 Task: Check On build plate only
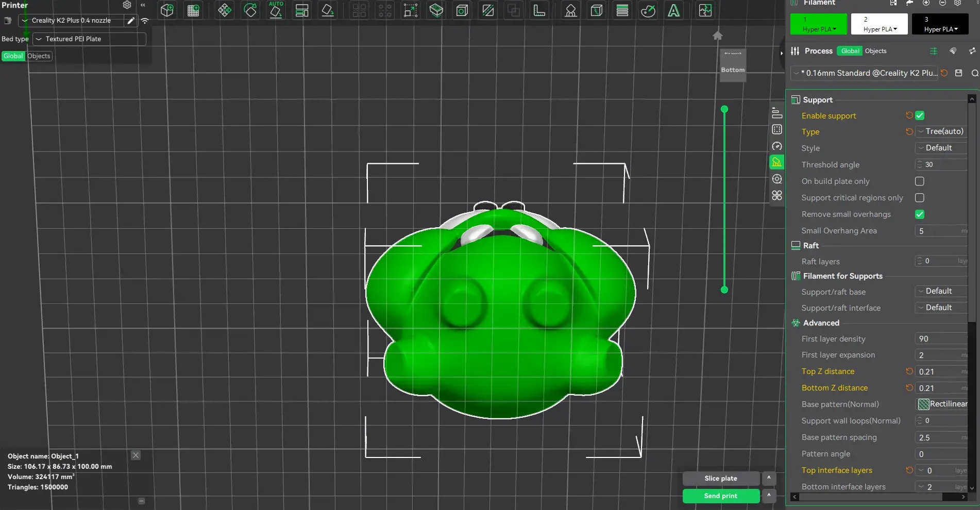point(920,181)
